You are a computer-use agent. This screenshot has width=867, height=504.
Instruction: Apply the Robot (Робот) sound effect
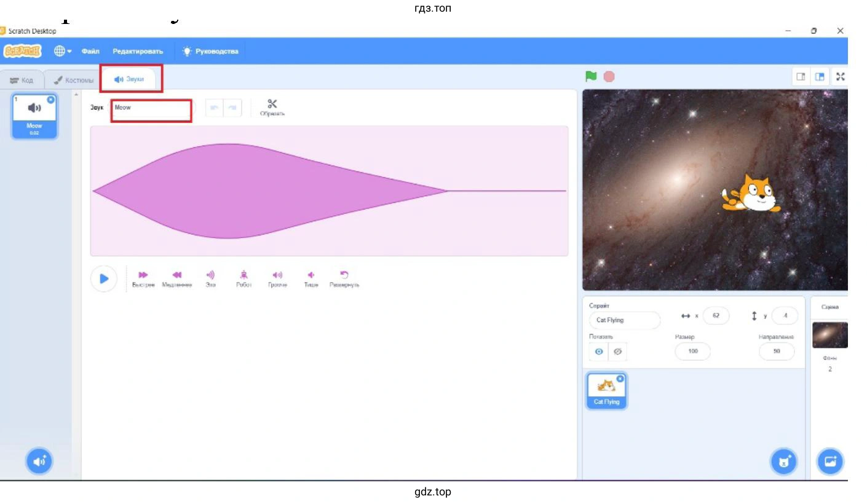[244, 275]
